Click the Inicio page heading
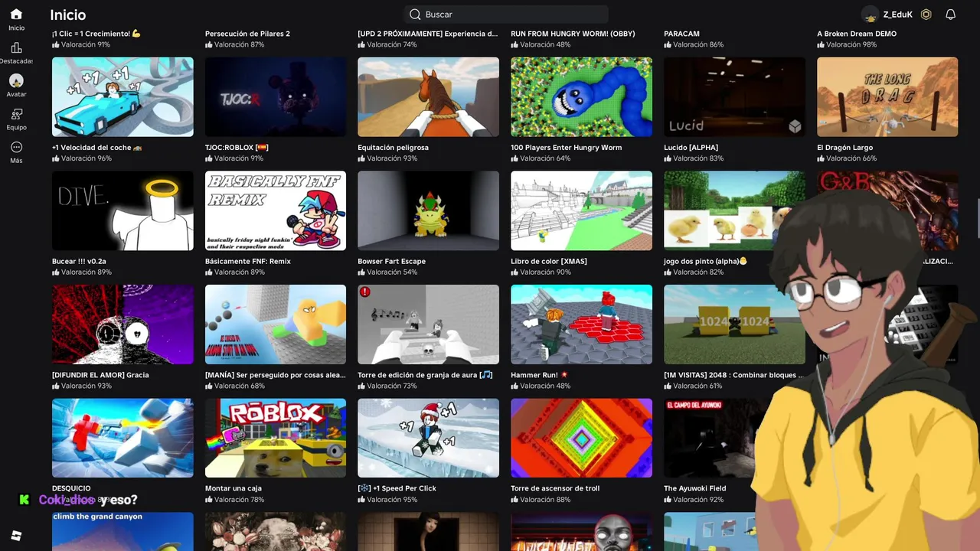The width and height of the screenshot is (980, 551). [x=68, y=15]
